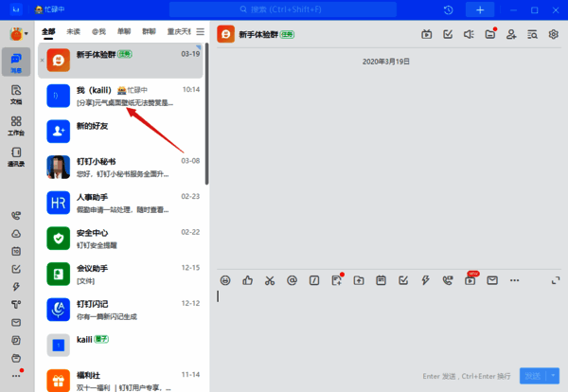Close 新手体验群 conversation with x
This screenshot has height=392, width=568.
[42, 61]
